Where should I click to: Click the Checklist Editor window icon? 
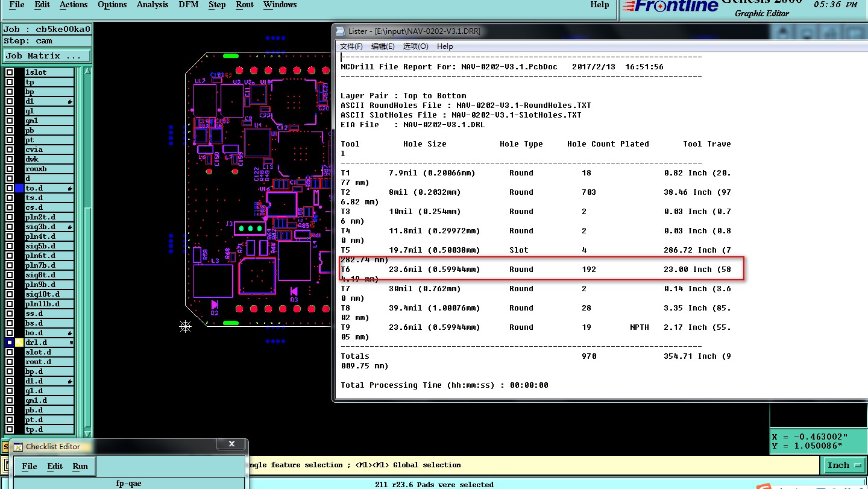point(18,447)
